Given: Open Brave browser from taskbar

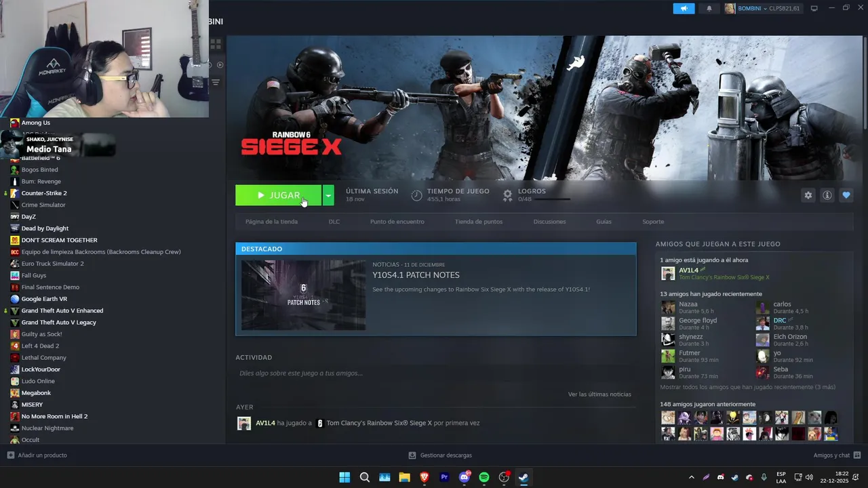Looking at the screenshot, I should [425, 477].
